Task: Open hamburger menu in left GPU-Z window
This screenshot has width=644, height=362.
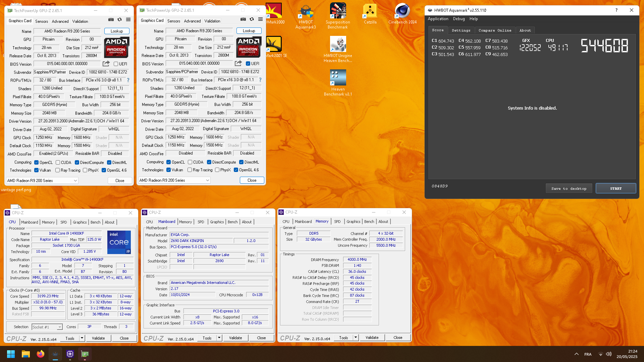Action: coord(128,20)
